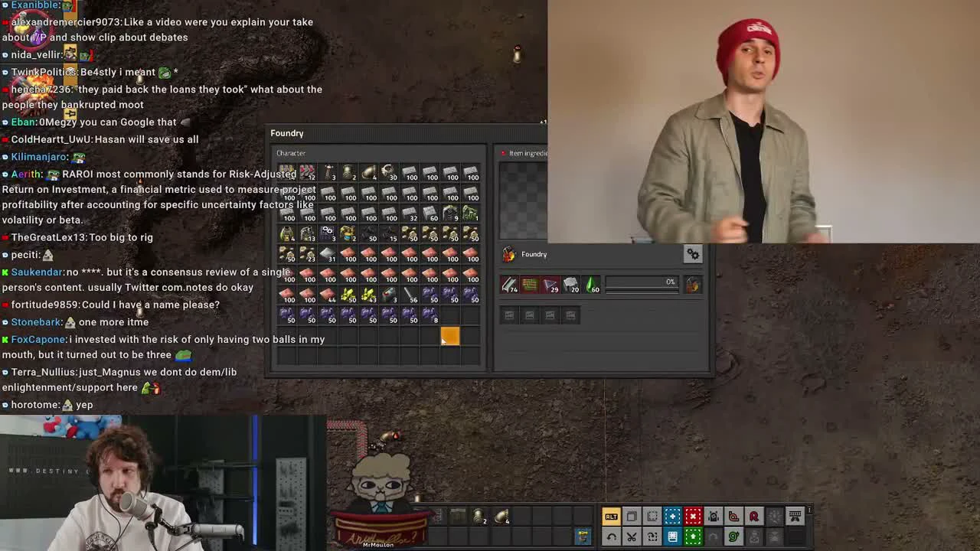Pick the yellow sulfur stack of 43
Screen dimensions: 980x551
368,295
